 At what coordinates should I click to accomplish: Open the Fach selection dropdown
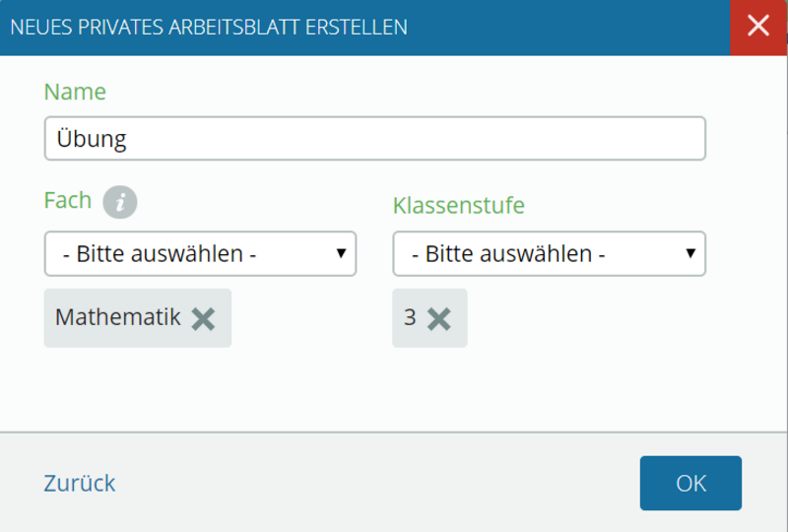(200, 253)
